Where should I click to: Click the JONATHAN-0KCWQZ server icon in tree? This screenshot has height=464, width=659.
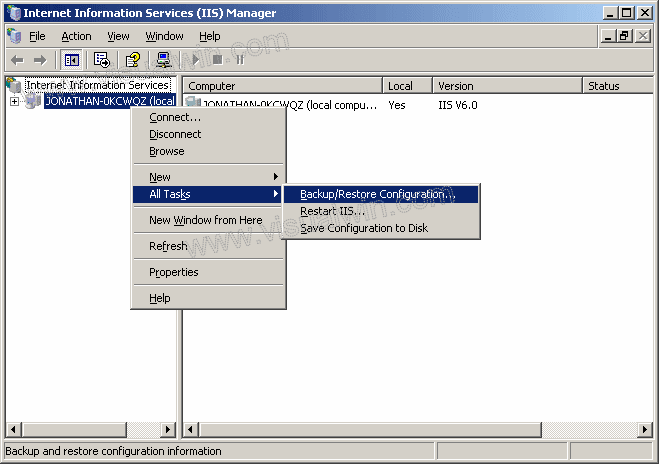pos(33,101)
